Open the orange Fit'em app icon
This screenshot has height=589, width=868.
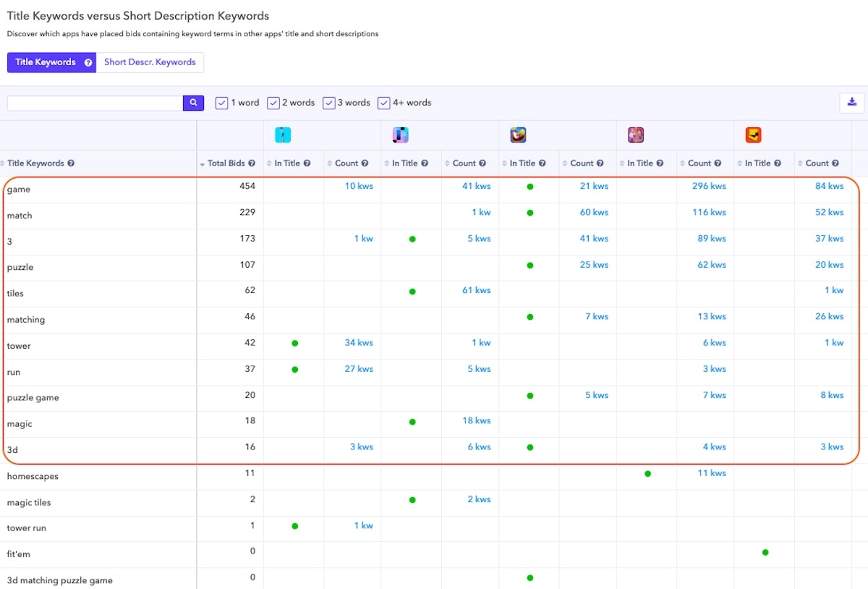pyautogui.click(x=753, y=135)
